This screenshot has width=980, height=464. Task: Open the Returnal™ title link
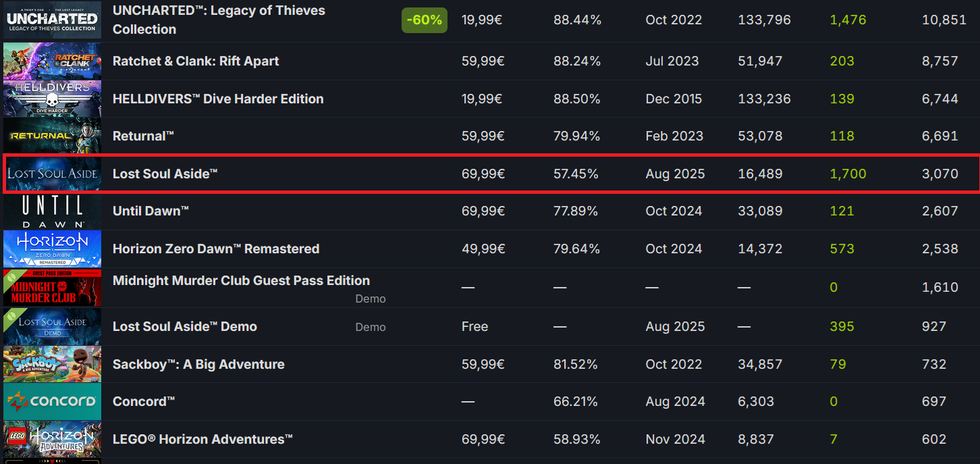click(x=143, y=136)
